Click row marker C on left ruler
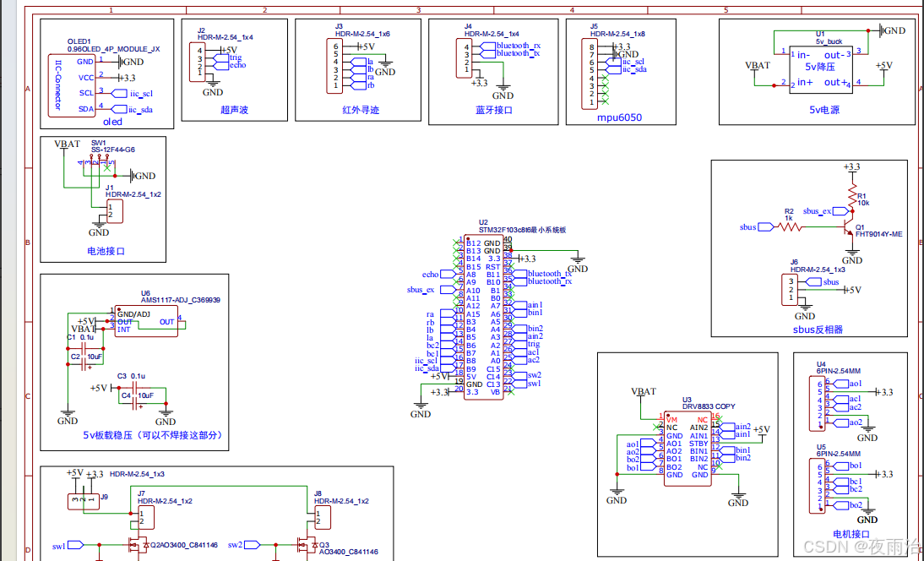 coord(27,396)
